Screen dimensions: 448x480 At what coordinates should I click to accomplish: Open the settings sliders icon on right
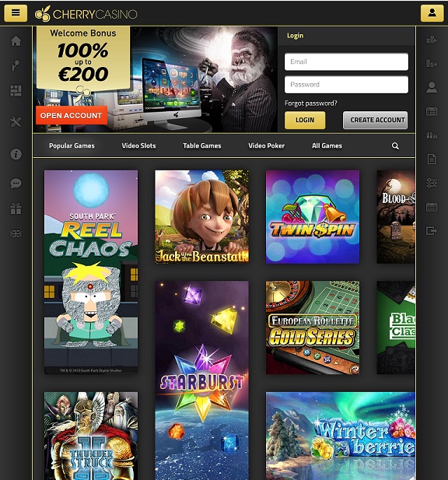[x=432, y=183]
